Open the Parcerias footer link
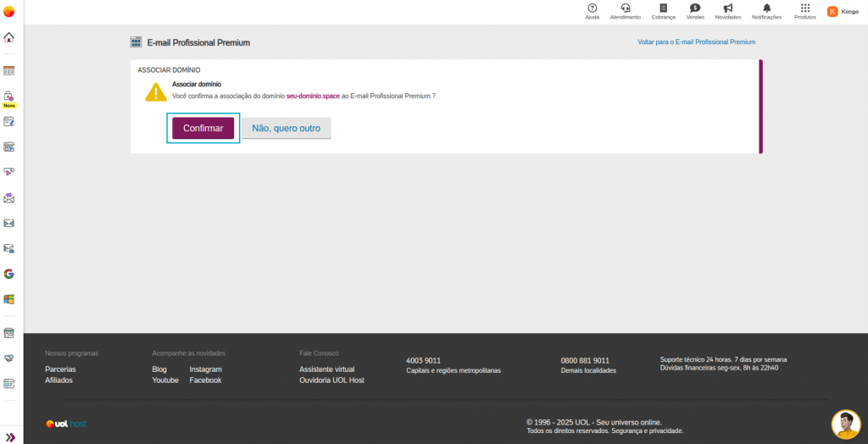The width and height of the screenshot is (868, 444). pos(60,369)
